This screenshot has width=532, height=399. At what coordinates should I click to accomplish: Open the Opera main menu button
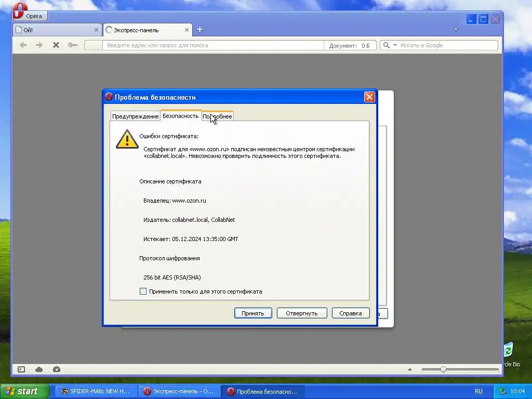coord(30,15)
